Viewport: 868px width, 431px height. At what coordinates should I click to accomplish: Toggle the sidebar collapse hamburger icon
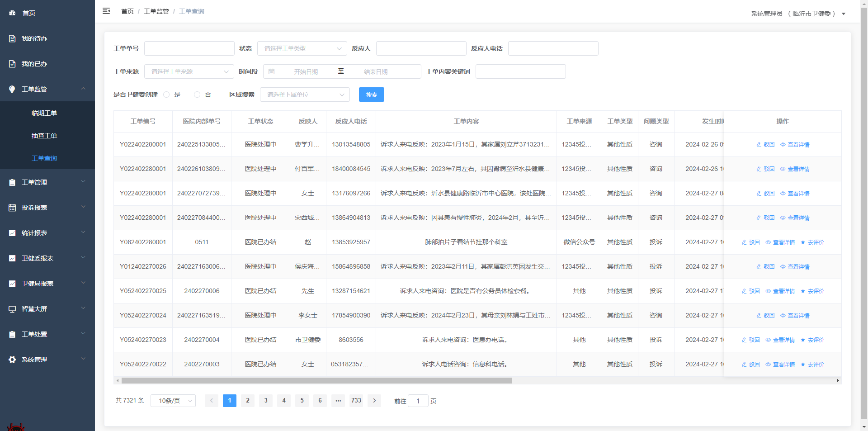coord(106,11)
